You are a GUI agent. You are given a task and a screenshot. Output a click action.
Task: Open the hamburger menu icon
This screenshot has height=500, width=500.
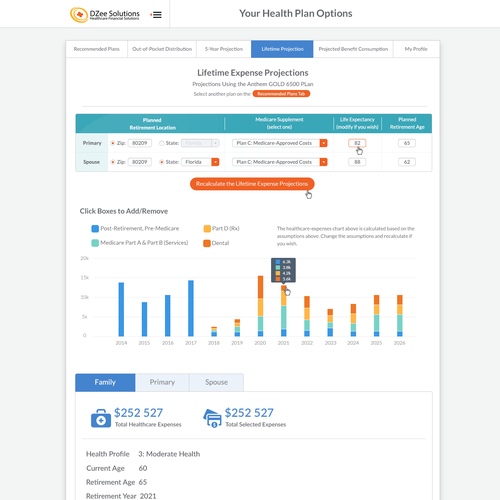click(156, 15)
